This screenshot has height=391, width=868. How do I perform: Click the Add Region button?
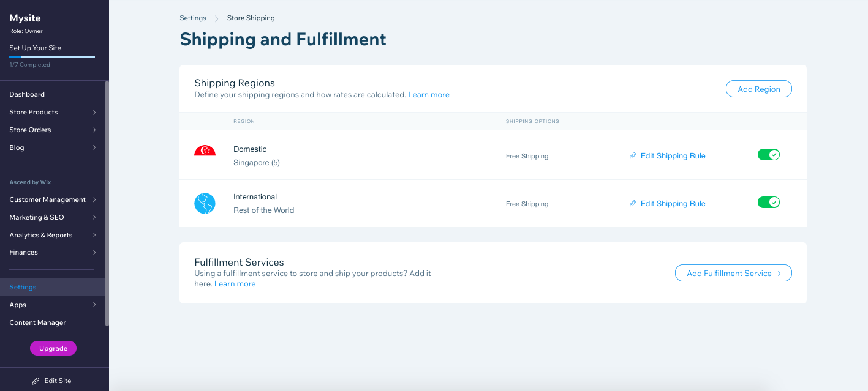[759, 89]
